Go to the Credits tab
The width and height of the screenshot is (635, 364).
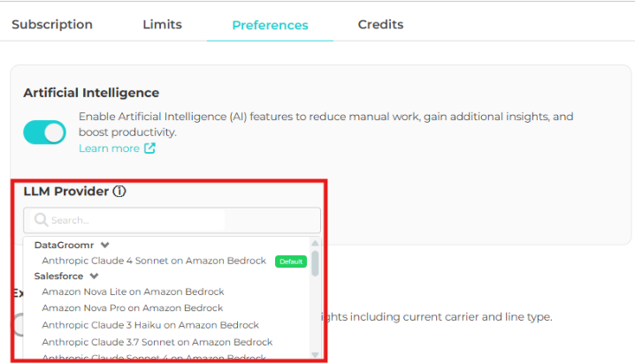pyautogui.click(x=380, y=25)
